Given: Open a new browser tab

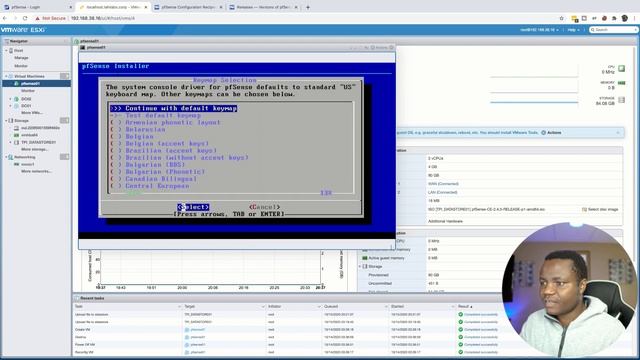Looking at the screenshot, I should [x=308, y=7].
